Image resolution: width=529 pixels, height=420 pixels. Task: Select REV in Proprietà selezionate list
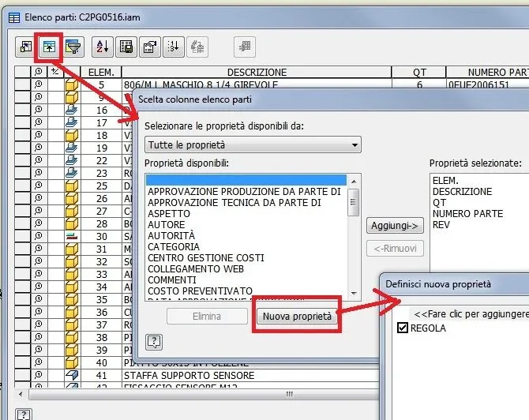pyautogui.click(x=441, y=225)
